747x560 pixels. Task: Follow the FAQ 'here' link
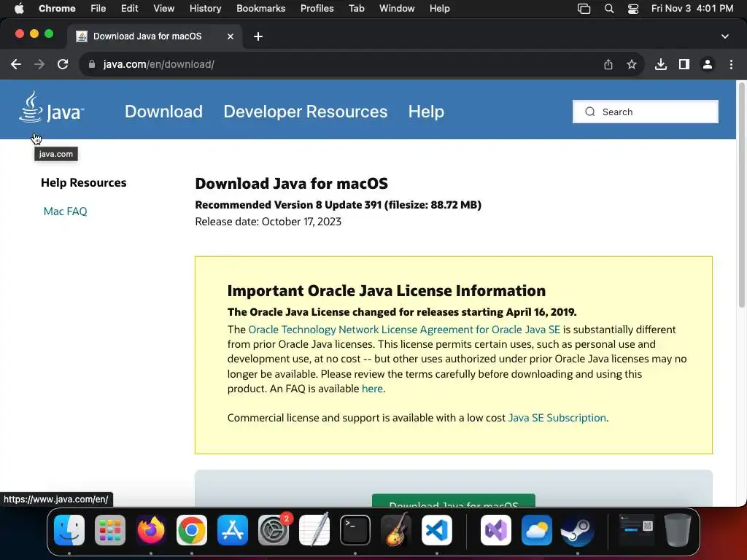(x=372, y=389)
